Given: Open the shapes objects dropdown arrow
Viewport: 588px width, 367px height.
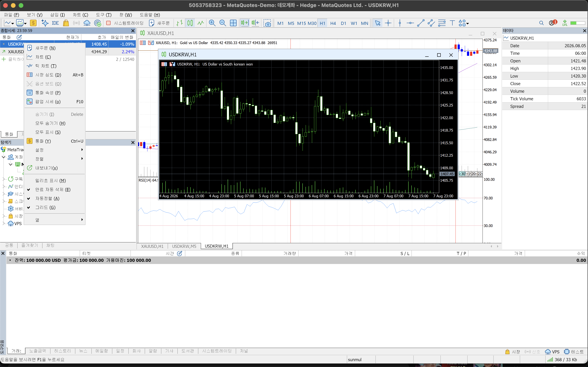Looking at the screenshot, I should click(468, 24).
